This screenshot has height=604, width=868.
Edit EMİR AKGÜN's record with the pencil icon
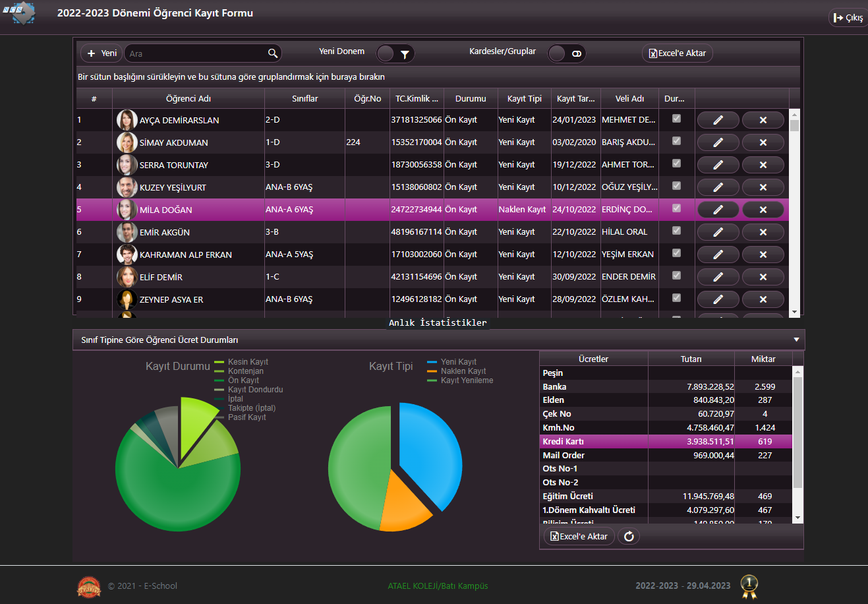[718, 232]
